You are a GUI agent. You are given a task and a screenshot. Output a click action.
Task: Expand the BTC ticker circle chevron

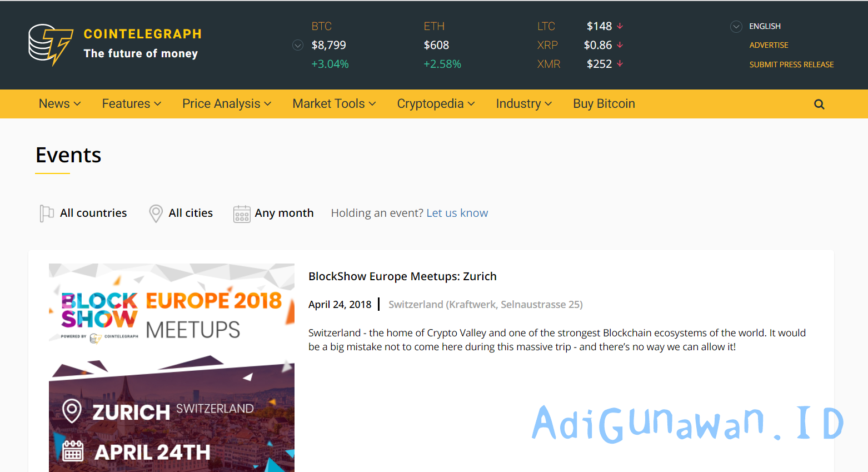point(298,45)
